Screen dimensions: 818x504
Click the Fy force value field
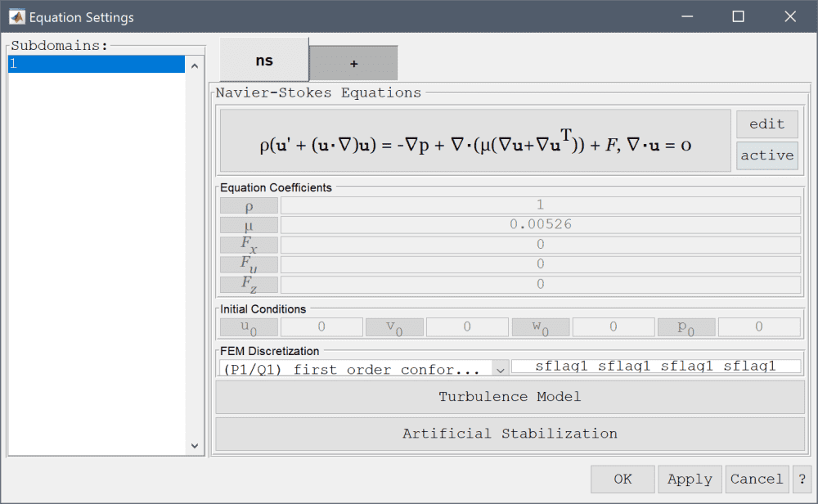[x=541, y=264]
